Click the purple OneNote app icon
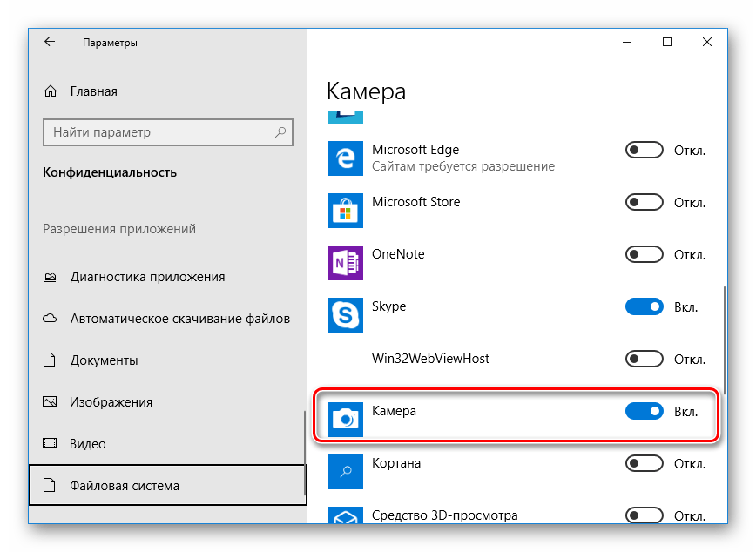 pyautogui.click(x=346, y=263)
